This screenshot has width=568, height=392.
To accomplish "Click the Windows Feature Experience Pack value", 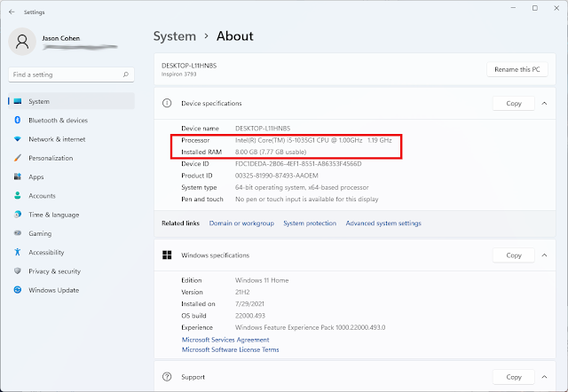I will [x=310, y=327].
